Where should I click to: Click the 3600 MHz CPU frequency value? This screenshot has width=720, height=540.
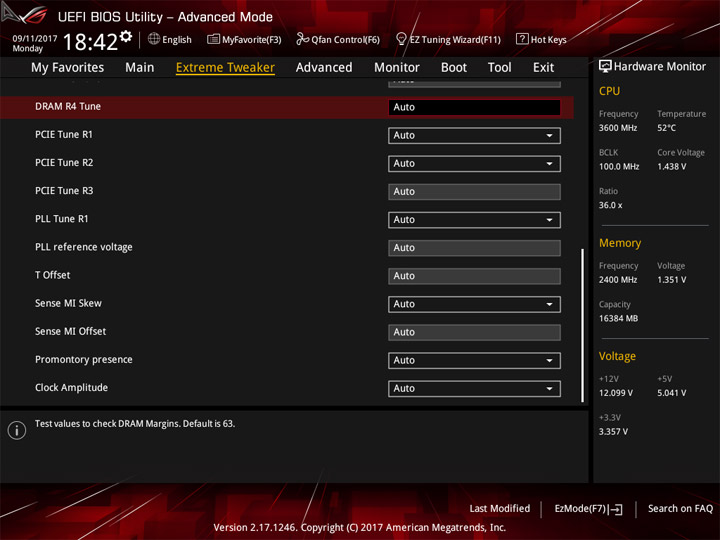618,128
